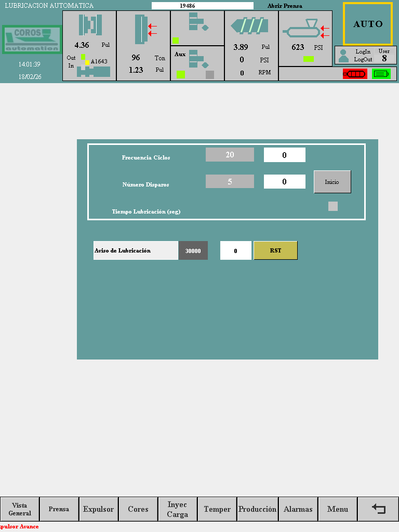
Task: Click the injection screw icon
Action: (249, 25)
